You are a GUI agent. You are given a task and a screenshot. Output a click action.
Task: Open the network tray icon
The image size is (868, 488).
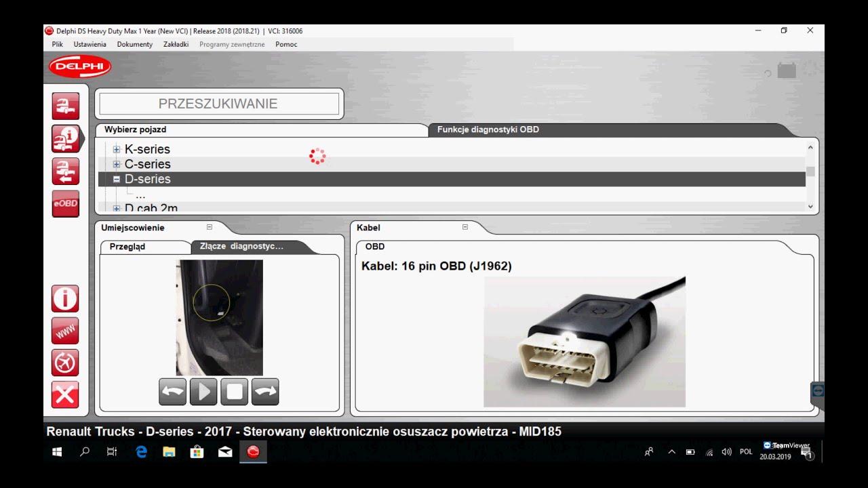(709, 452)
